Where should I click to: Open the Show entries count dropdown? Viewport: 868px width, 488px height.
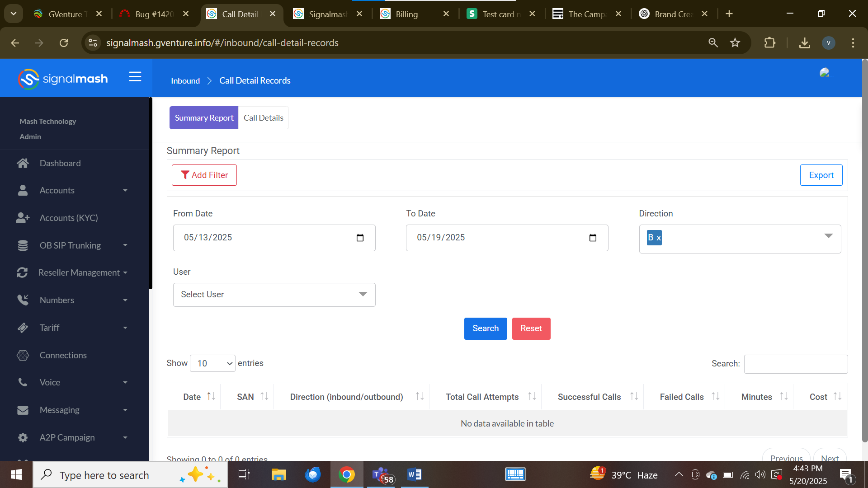pyautogui.click(x=212, y=363)
